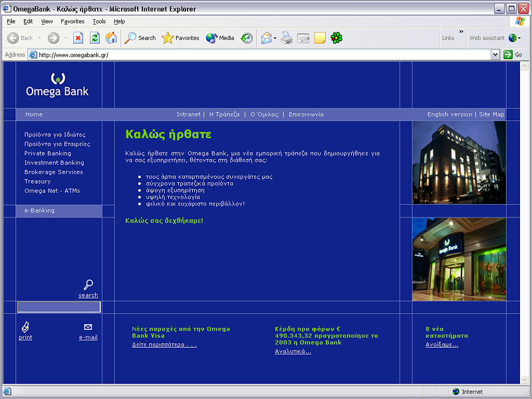
Task: Click the Αναλυτικά link
Action: (x=293, y=352)
